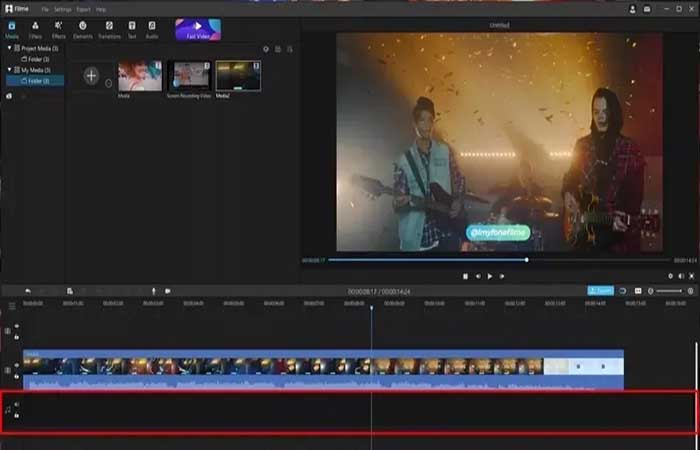Open the Export menu
The width and height of the screenshot is (700, 450).
coord(83,9)
